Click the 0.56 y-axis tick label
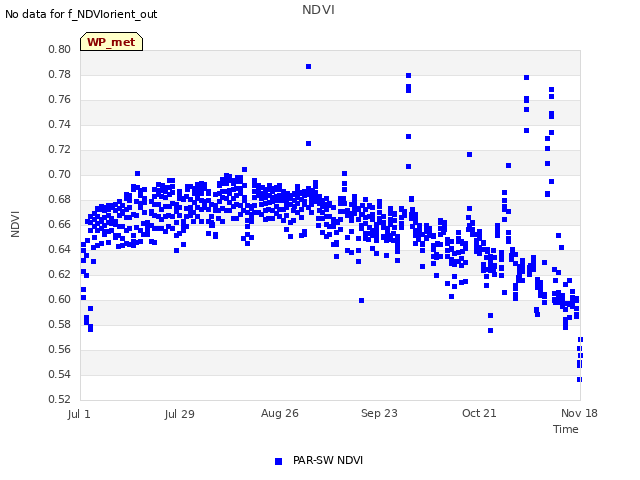The height and width of the screenshot is (480, 640). point(59,349)
